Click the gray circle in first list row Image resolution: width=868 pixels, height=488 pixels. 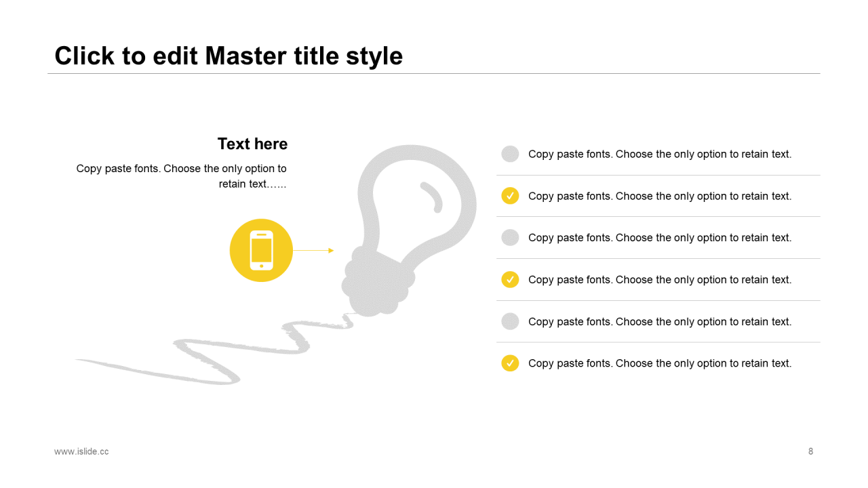point(510,154)
